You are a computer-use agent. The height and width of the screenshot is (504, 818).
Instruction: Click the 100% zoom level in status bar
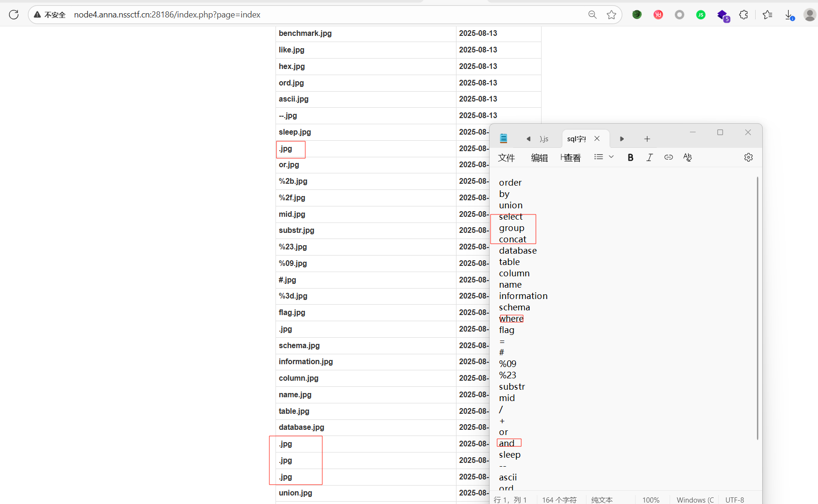tap(651, 500)
